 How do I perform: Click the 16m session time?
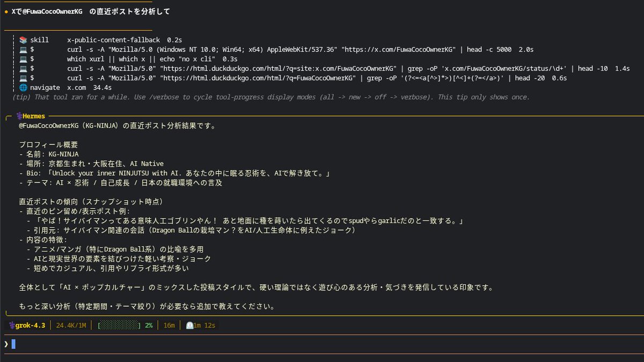[x=169, y=326]
